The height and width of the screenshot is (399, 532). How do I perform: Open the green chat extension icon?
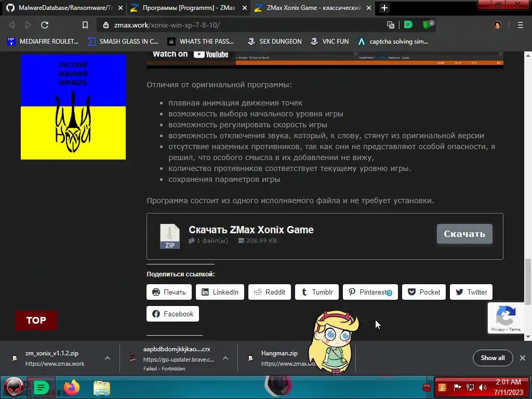point(408,25)
